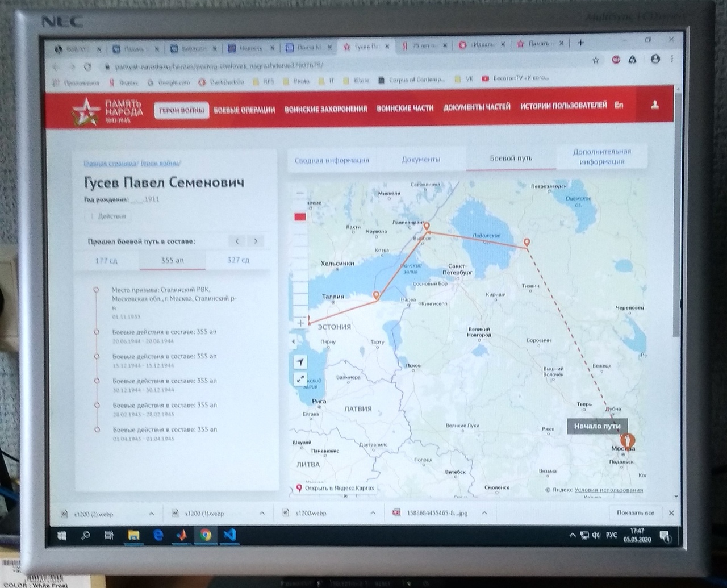Open menu for the 1588684455465 jpg download
The width and height of the screenshot is (727, 588).
pyautogui.click(x=484, y=513)
